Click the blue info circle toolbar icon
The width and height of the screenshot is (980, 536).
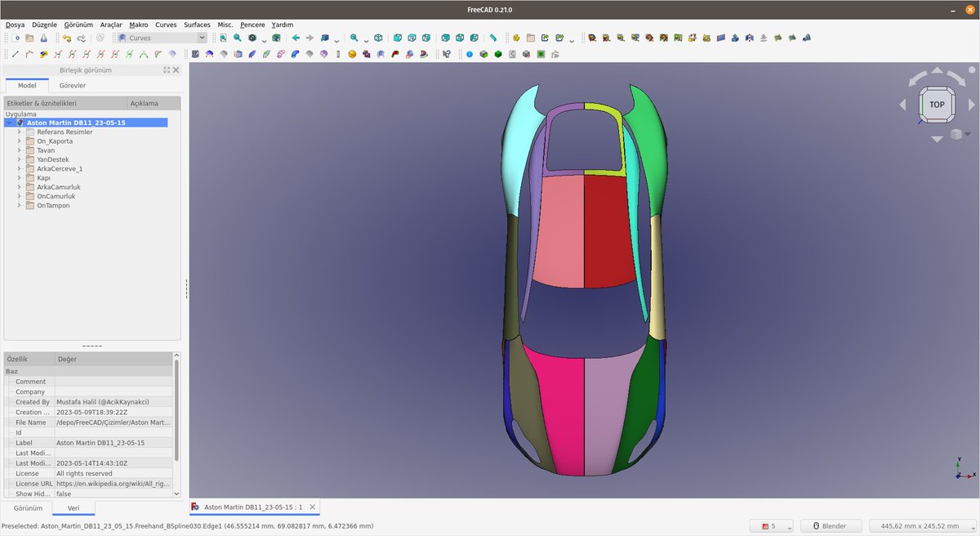point(470,54)
